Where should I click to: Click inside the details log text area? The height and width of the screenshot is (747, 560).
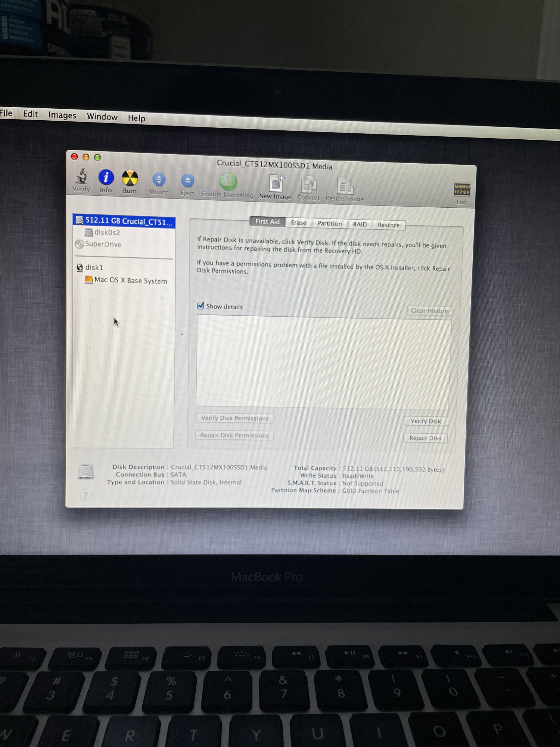(x=323, y=362)
